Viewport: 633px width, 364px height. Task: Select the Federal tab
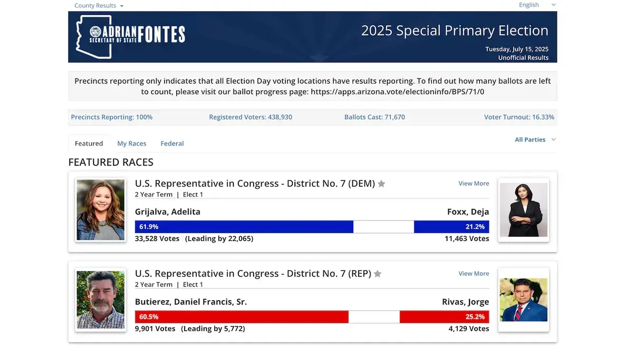coord(172,143)
